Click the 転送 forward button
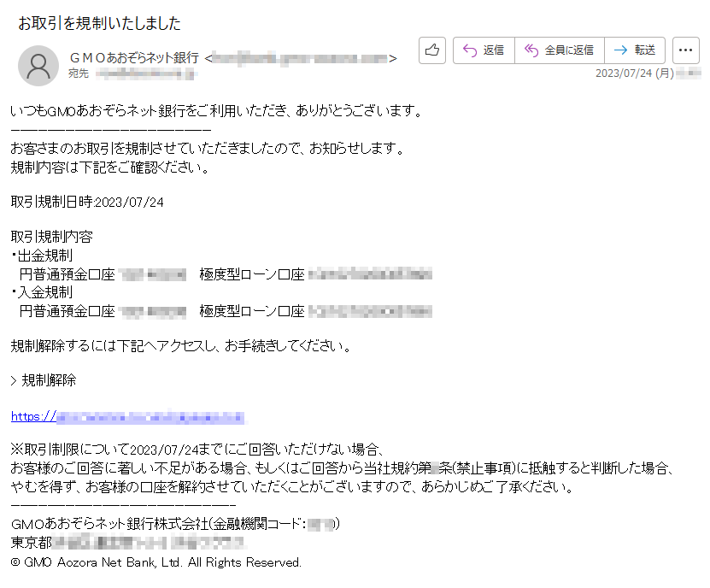The width and height of the screenshot is (710, 588). (x=635, y=50)
